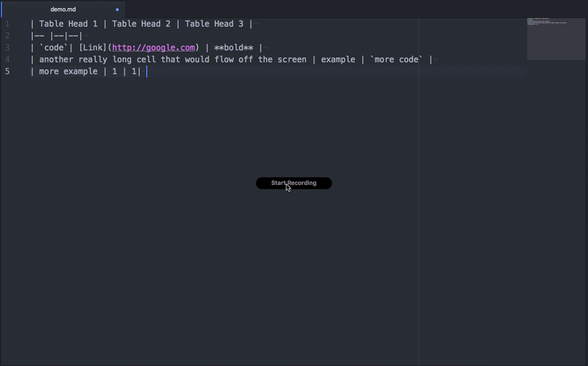
Task: Select line number 3 in the gutter
Action: 7,47
